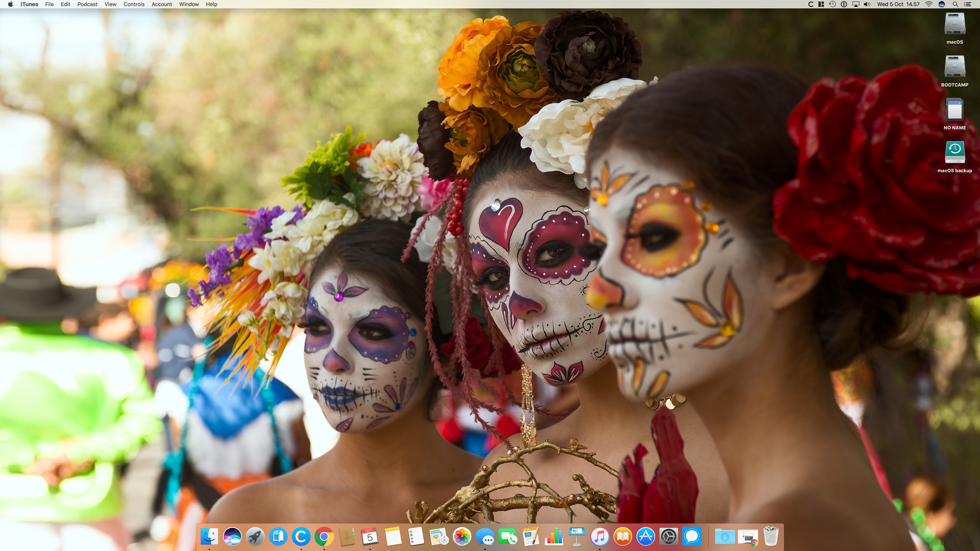Launch Google Chrome from the Dock
This screenshot has width=980, height=551.
point(324,536)
